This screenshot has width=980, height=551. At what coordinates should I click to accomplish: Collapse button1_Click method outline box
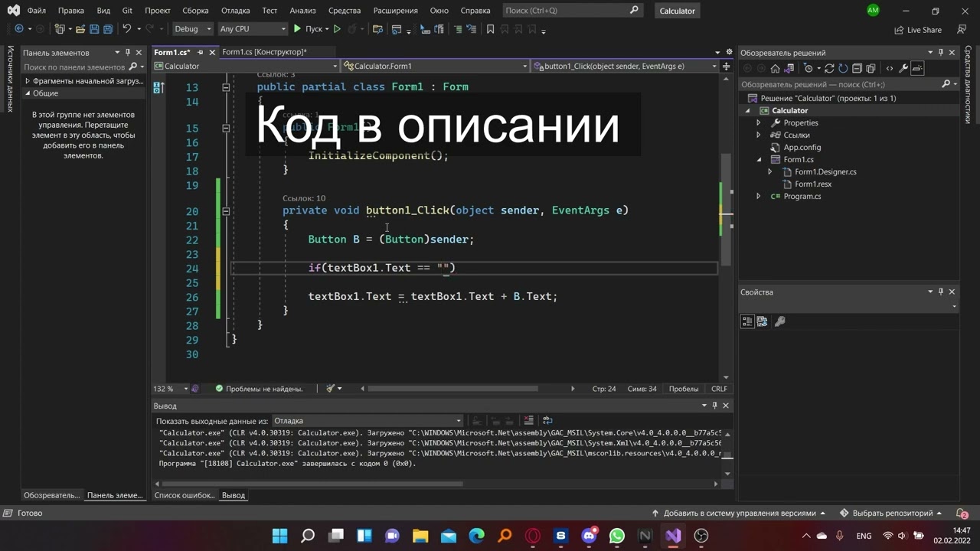pos(226,210)
